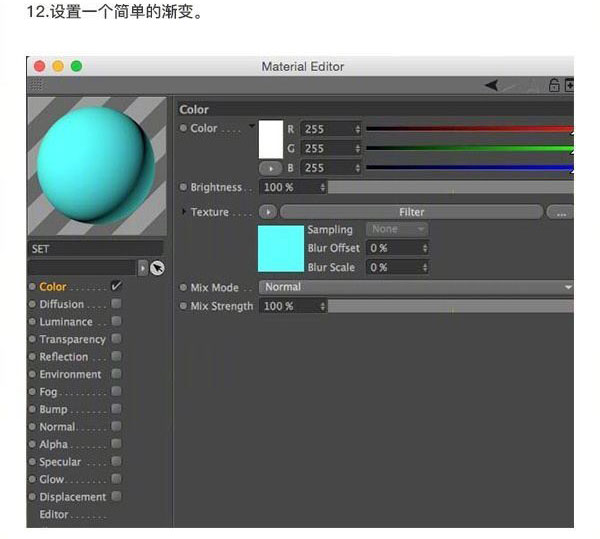This screenshot has width=600, height=539.
Task: Enable the Bump channel checkbox
Action: tap(116, 409)
